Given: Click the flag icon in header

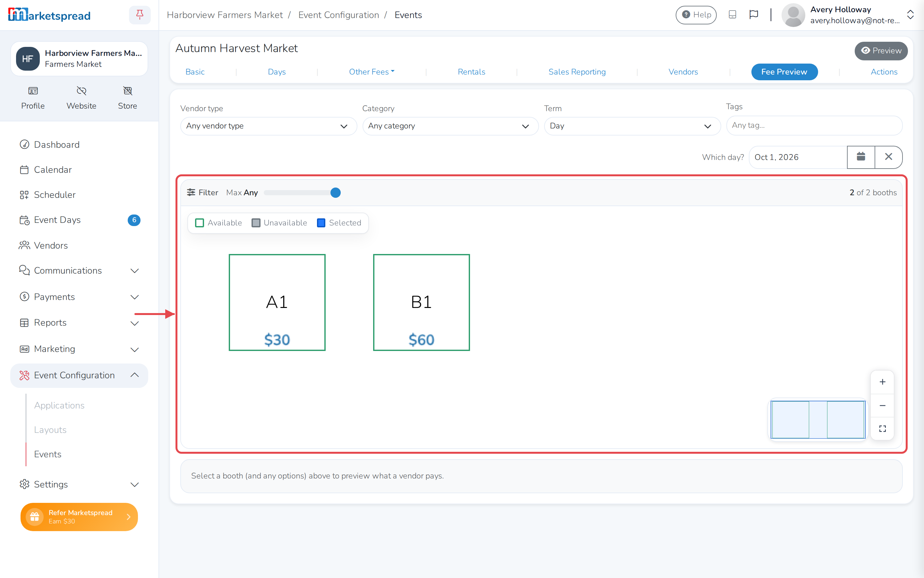Looking at the screenshot, I should (x=753, y=15).
